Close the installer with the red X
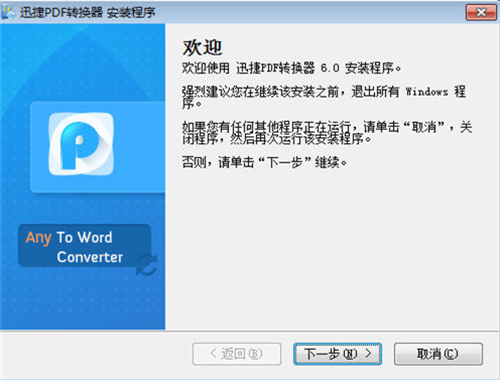 click(x=481, y=12)
